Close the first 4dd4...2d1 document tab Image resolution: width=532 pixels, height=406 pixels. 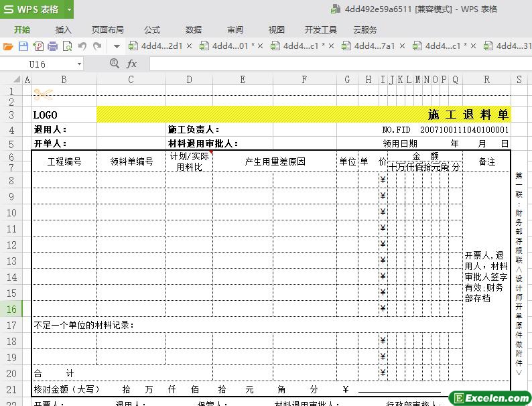190,46
